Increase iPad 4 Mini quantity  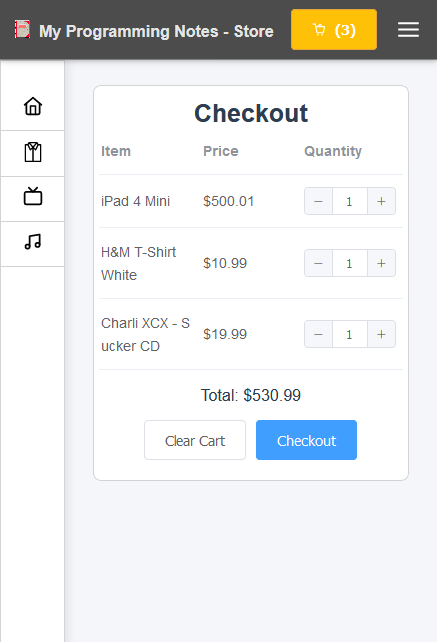coord(381,201)
